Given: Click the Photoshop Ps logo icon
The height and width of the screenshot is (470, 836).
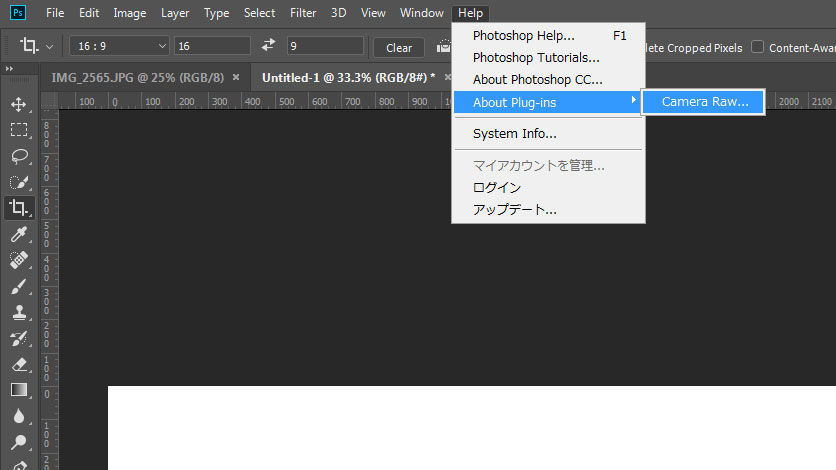Looking at the screenshot, I should pos(18,13).
